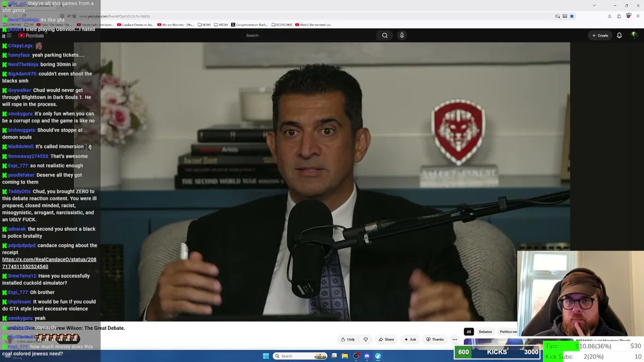Click the Tips progress amount text
Screen dimensions: 644x362
593,346
